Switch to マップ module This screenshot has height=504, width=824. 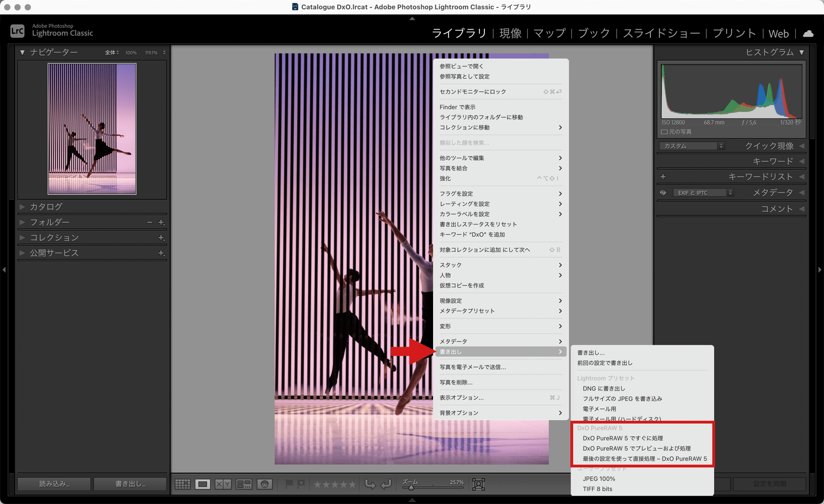(x=550, y=33)
